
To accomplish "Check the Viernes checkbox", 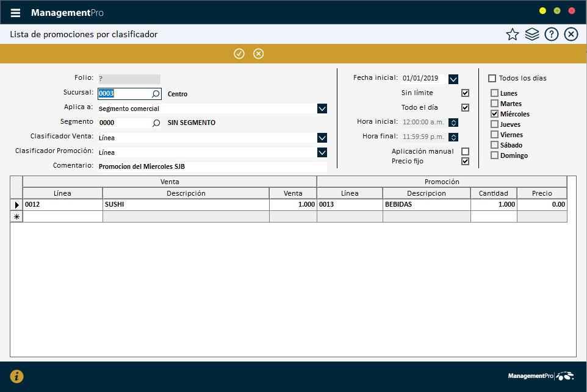I will pos(494,135).
